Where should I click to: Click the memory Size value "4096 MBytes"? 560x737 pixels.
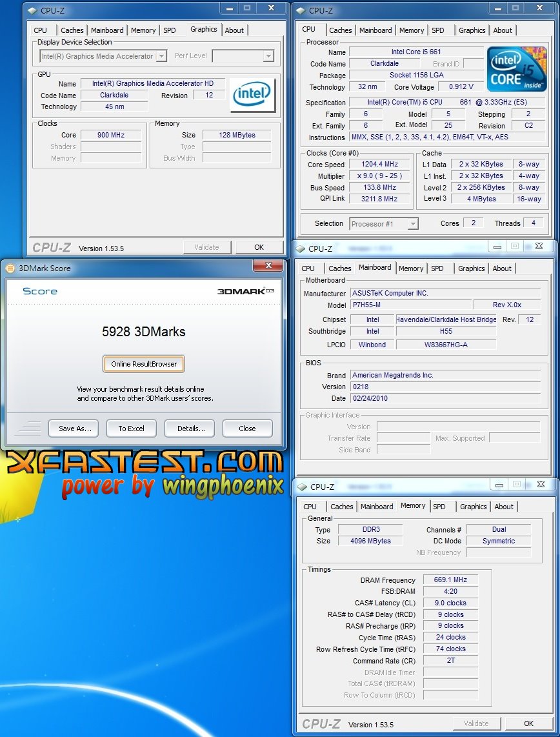pos(370,541)
